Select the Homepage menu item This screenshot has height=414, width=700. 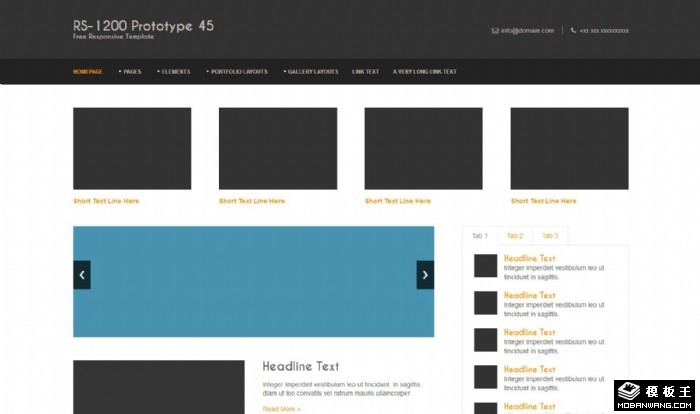(x=88, y=72)
